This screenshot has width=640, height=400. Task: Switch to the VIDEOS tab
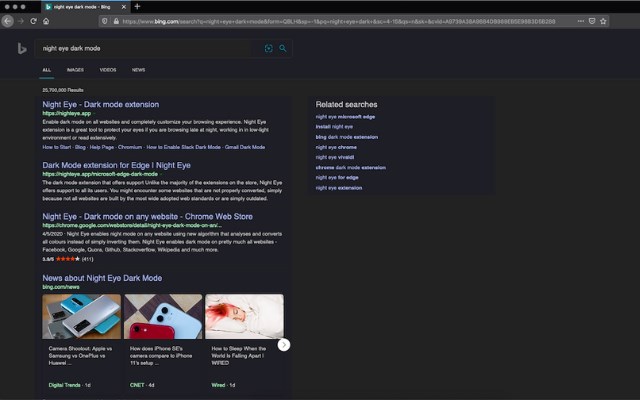pos(108,70)
